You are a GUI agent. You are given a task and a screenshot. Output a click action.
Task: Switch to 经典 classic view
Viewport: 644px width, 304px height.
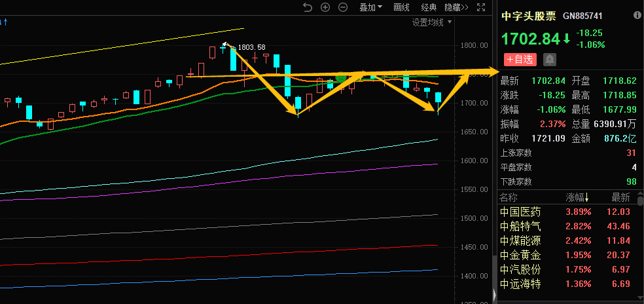[429, 7]
